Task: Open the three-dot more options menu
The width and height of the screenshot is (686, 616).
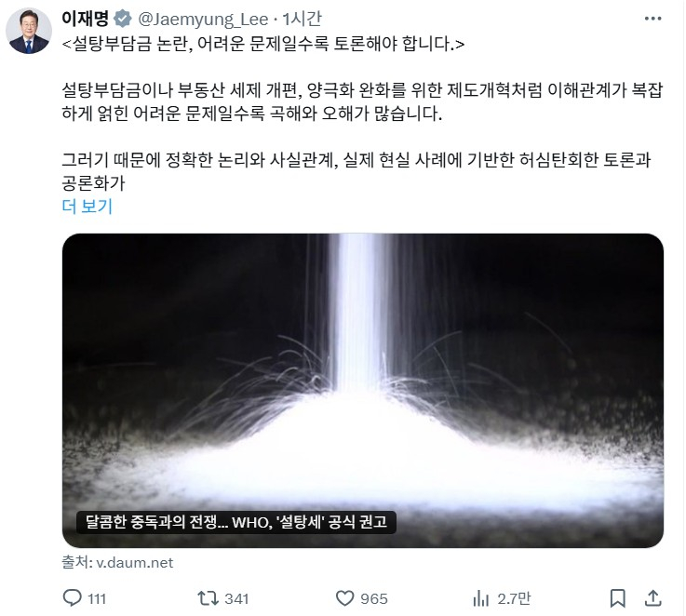Action: click(652, 19)
